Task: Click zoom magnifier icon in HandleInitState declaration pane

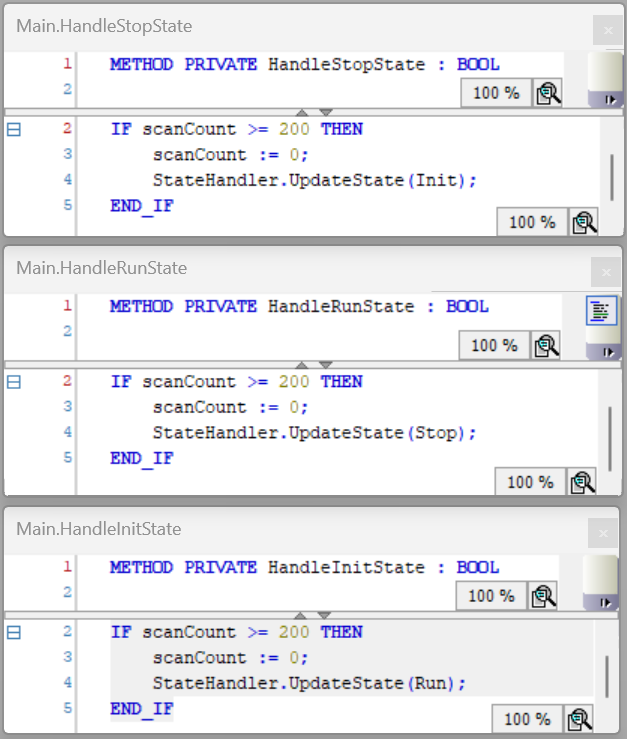Action: pyautogui.click(x=543, y=596)
